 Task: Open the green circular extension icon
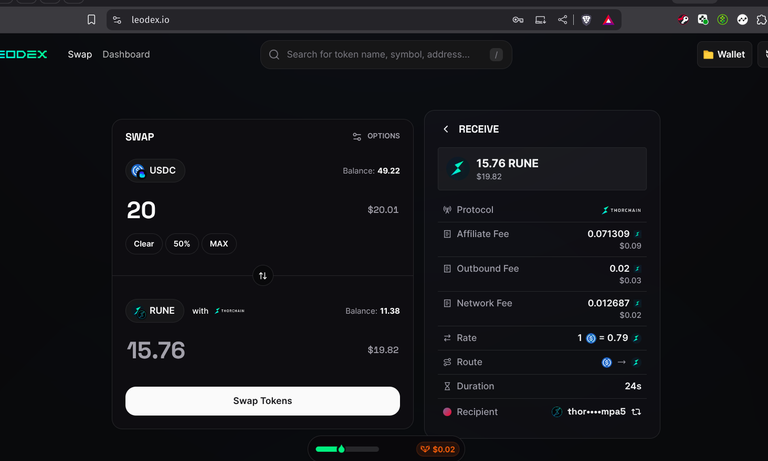coord(722,20)
